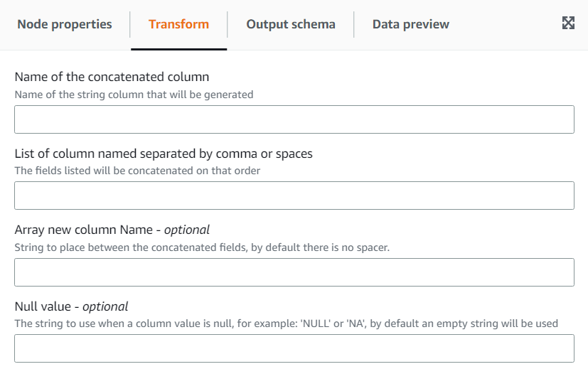588x369 pixels.
Task: Click the 'string column that will be generated' hint
Action: click(134, 94)
